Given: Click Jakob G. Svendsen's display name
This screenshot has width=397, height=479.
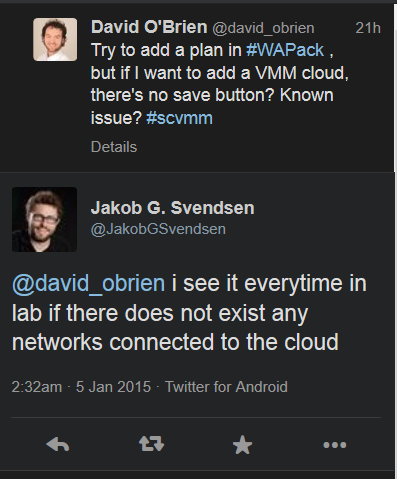Looking at the screenshot, I should point(173,208).
